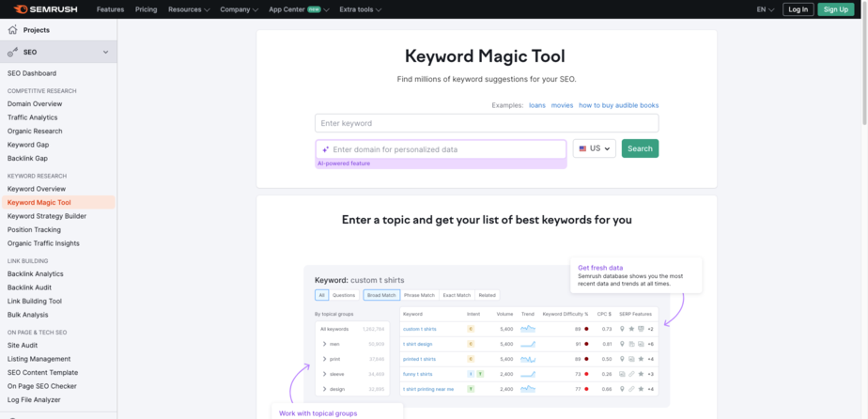Click the page vertical scrollbar
Image resolution: width=868 pixels, height=419 pixels.
pyautogui.click(x=864, y=61)
